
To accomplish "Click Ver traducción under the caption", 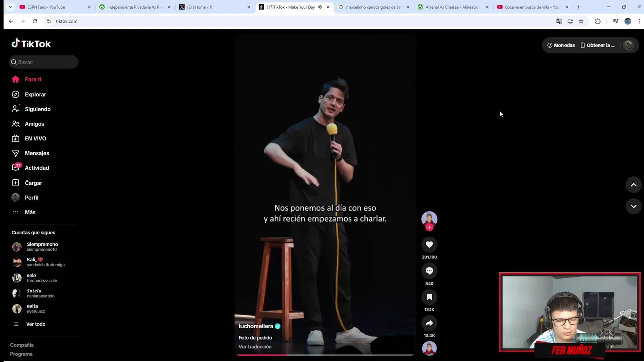I will click(255, 347).
